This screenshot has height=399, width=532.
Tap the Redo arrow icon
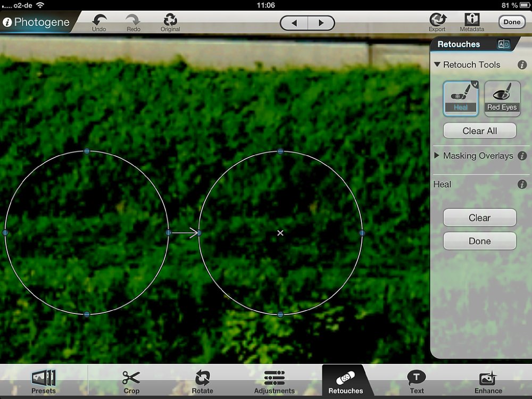(x=134, y=20)
